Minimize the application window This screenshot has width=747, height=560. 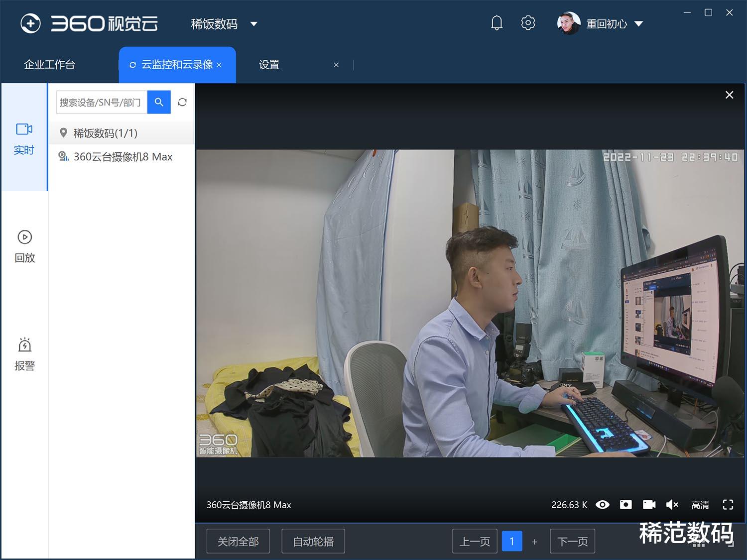(x=687, y=12)
